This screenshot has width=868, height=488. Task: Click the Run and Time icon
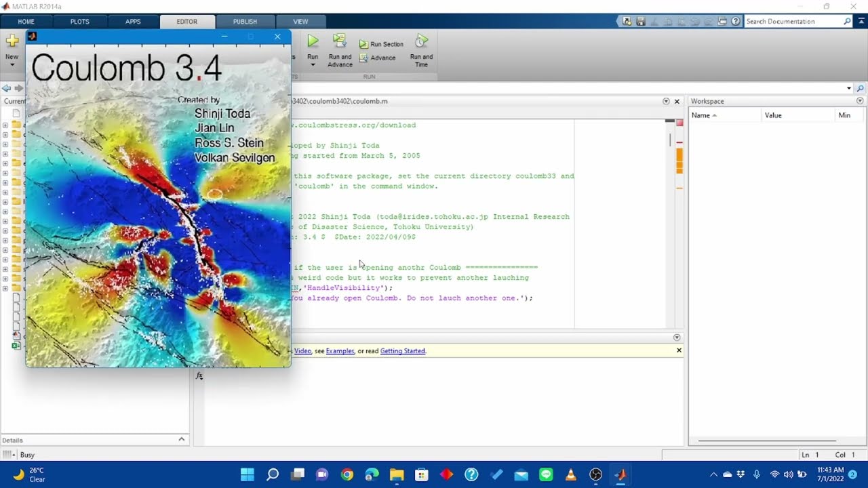point(421,41)
